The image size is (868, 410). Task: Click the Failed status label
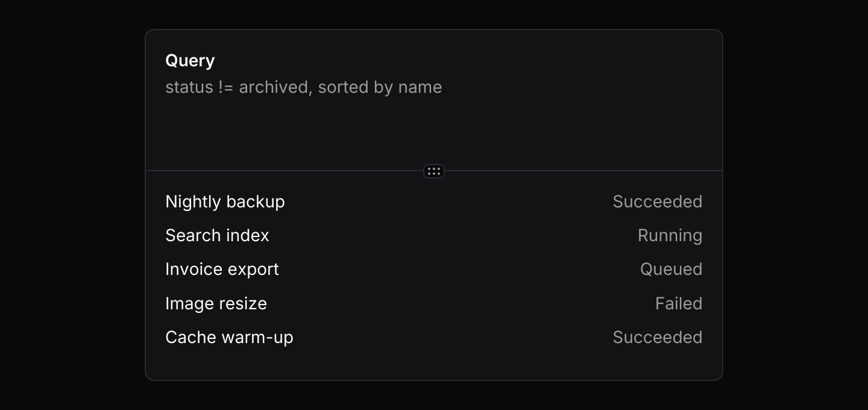click(x=679, y=303)
